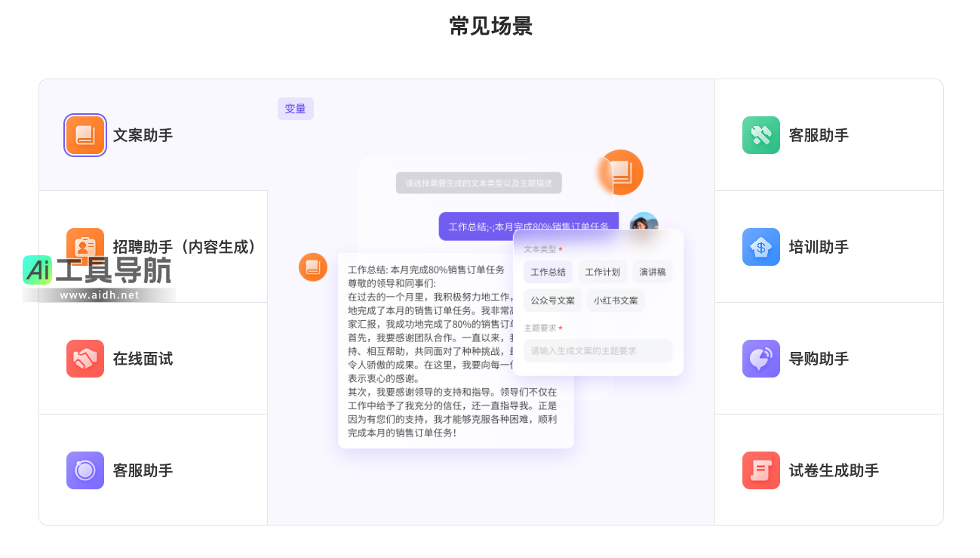Viewport: 980px width, 558px height.
Task: Open the www.aidh.net watermark link
Action: (x=100, y=295)
